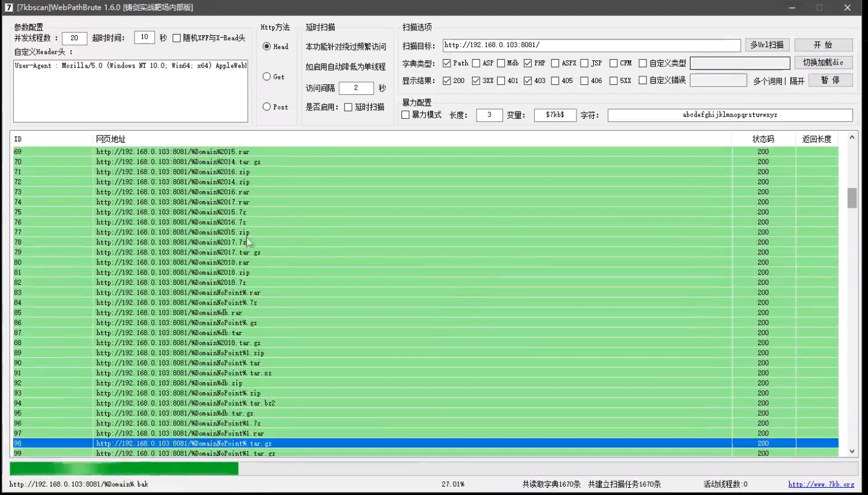Focus the scan target URL field
This screenshot has width=868, height=495.
coord(591,45)
